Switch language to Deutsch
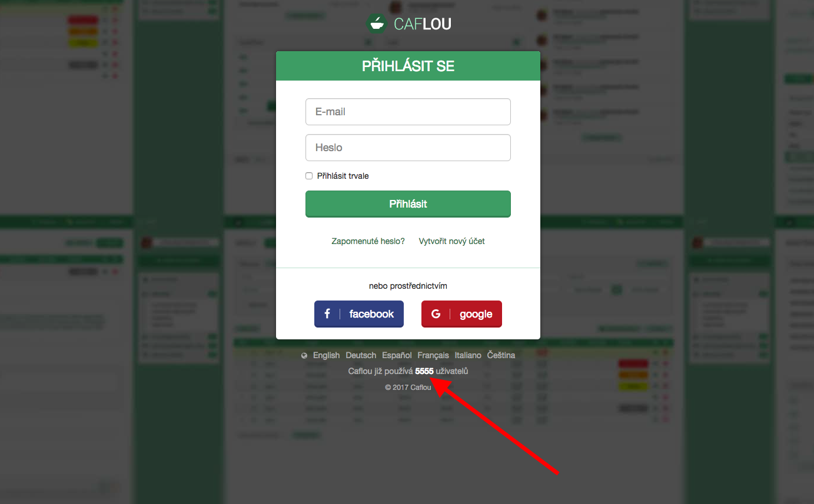The height and width of the screenshot is (504, 814). (x=361, y=355)
